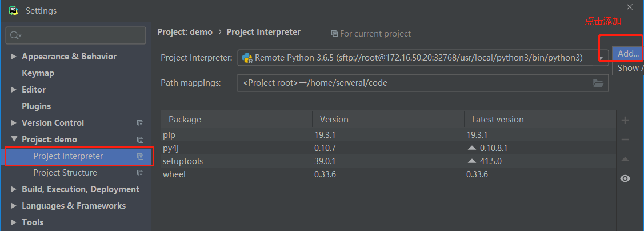The width and height of the screenshot is (644, 231).
Task: Click the install package plus icon
Action: point(625,120)
